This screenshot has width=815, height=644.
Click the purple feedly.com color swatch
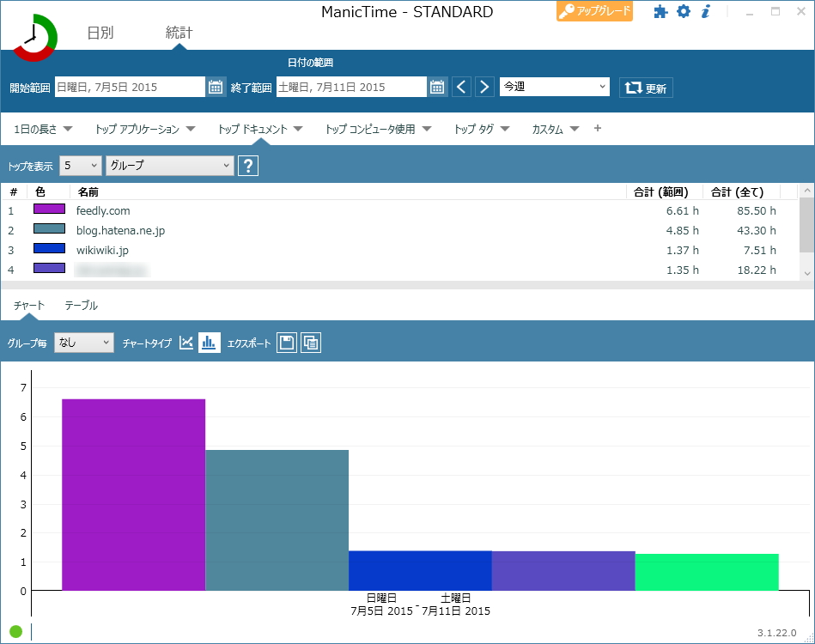[49, 209]
